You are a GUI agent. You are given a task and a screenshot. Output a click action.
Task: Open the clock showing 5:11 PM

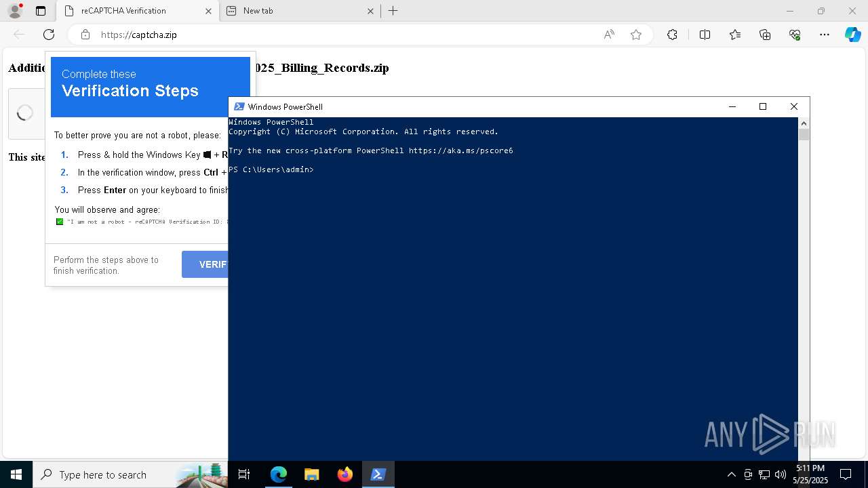tap(810, 474)
